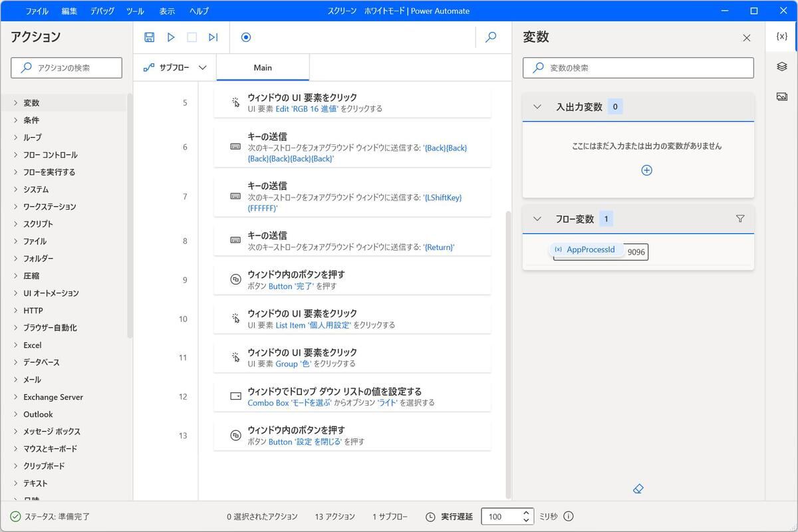798x532 pixels.
Task: Click step 5 mouse-click action icon
Action: 235,102
